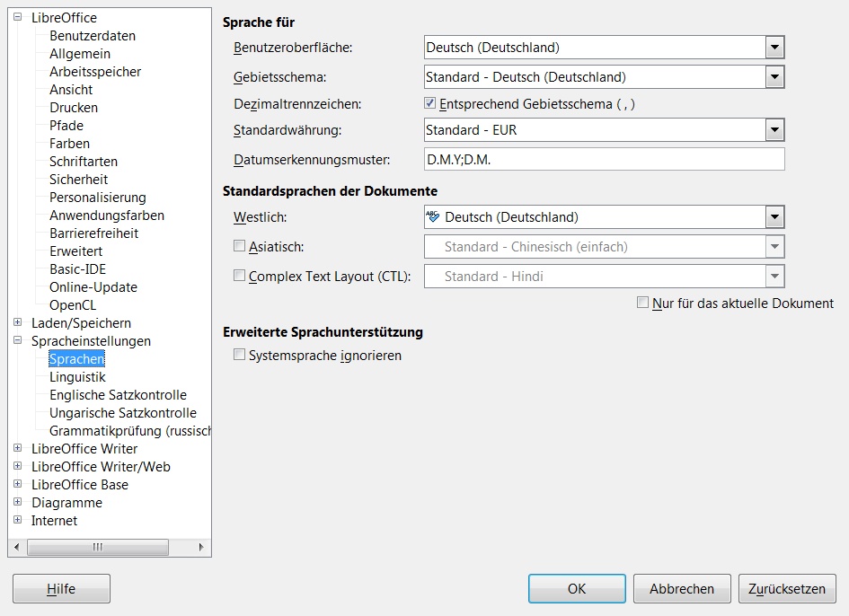Click the tree scrollbar right arrow
This screenshot has width=849, height=616.
pos(201,547)
